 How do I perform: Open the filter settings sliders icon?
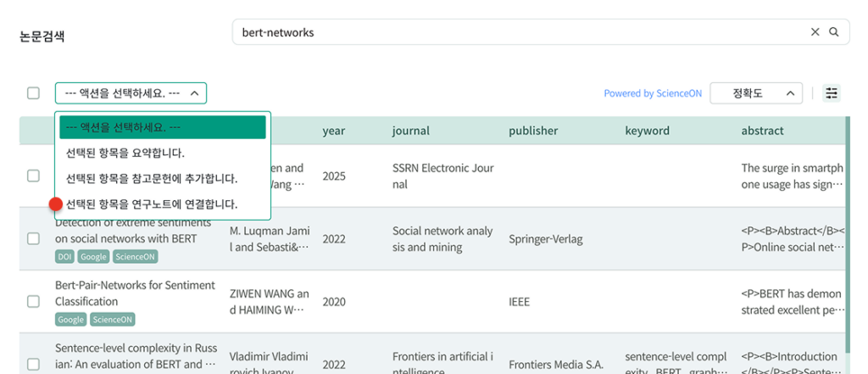pyautogui.click(x=832, y=93)
